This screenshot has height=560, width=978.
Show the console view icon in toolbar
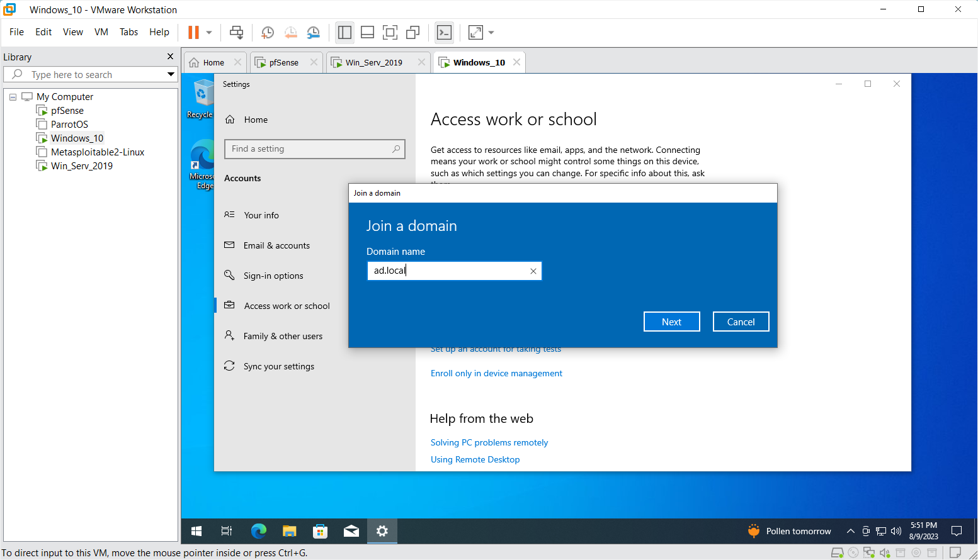point(445,33)
